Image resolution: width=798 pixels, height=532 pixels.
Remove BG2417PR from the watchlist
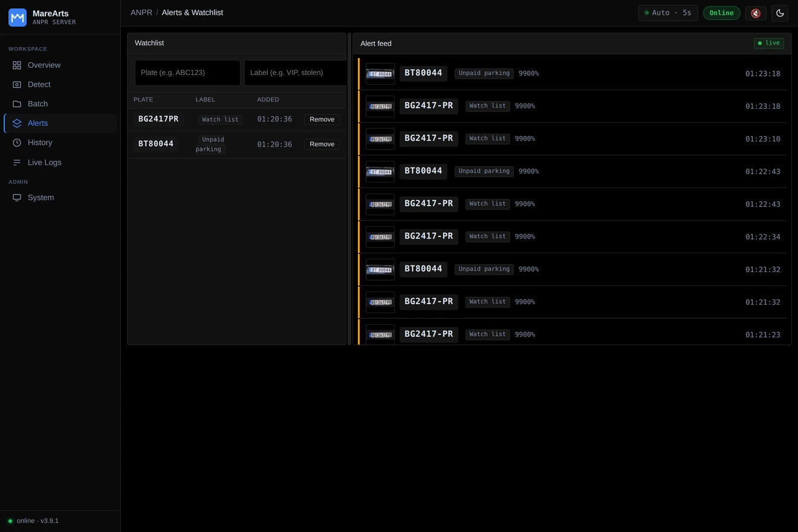pyautogui.click(x=322, y=120)
